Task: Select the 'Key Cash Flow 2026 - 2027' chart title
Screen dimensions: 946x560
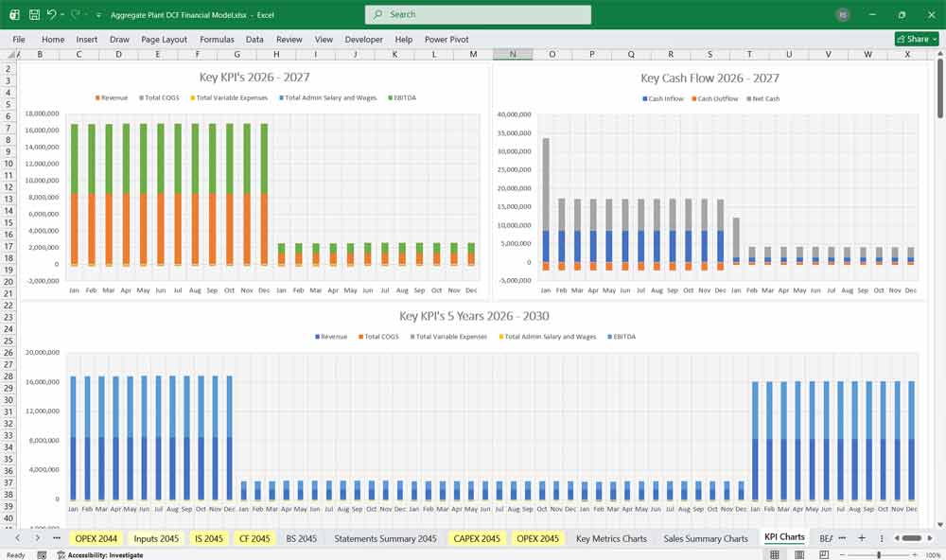Action: (709, 78)
